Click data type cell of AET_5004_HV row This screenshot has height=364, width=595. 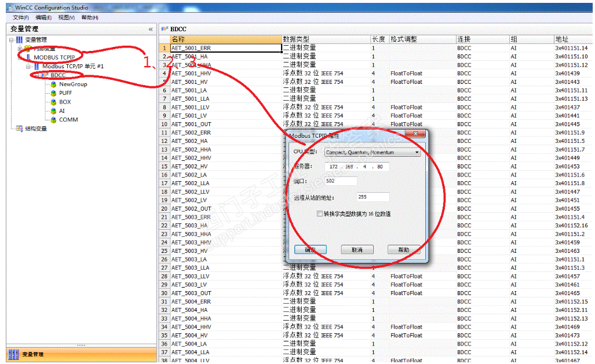326,336
